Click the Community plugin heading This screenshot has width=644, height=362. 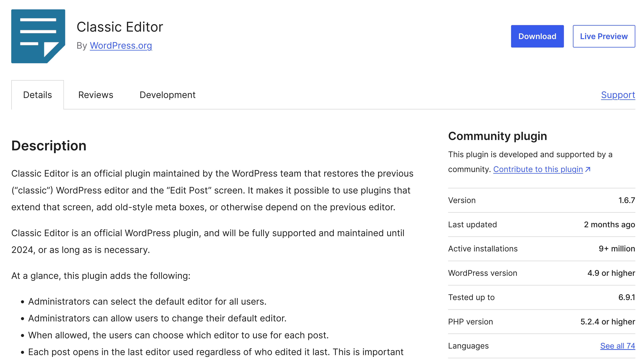(x=497, y=136)
